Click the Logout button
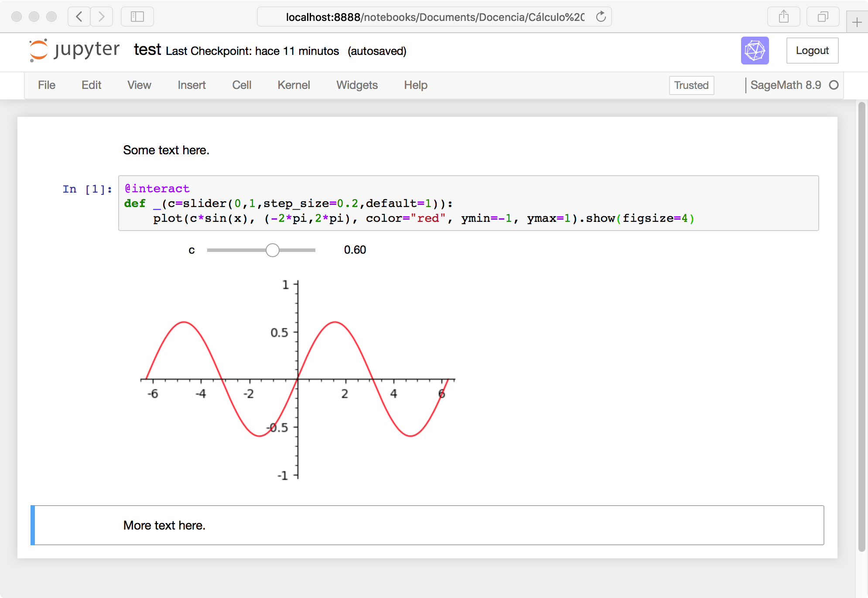 [x=812, y=51]
